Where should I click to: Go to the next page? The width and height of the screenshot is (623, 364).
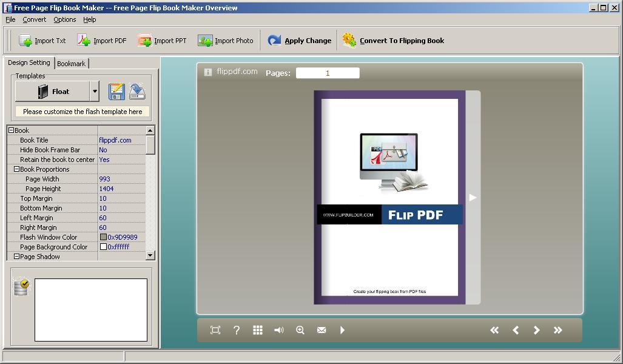click(537, 330)
